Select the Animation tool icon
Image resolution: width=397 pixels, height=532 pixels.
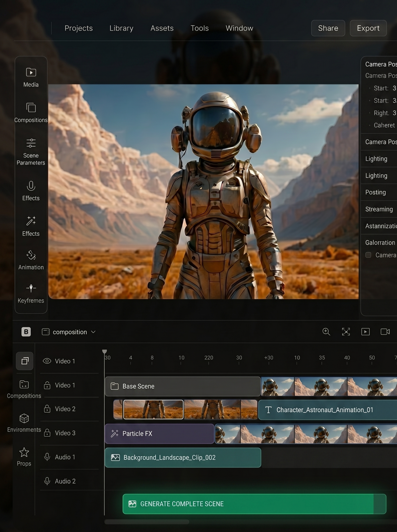(x=31, y=255)
